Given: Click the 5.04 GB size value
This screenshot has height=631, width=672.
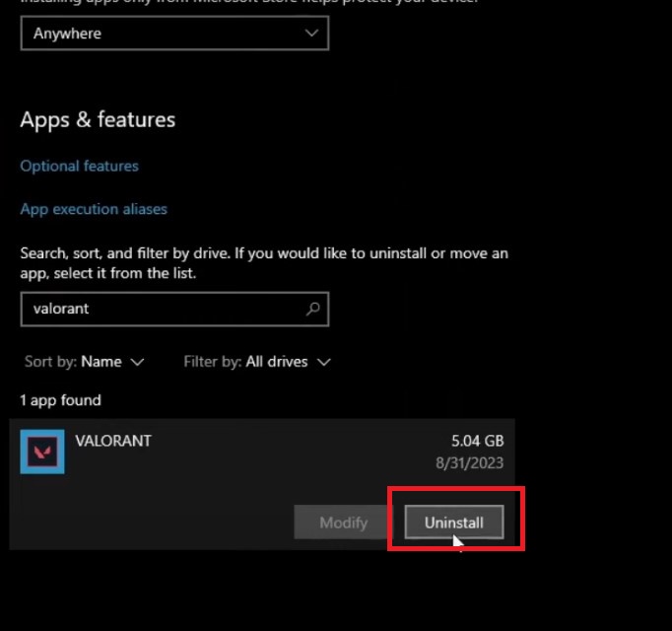Looking at the screenshot, I should tap(478, 441).
